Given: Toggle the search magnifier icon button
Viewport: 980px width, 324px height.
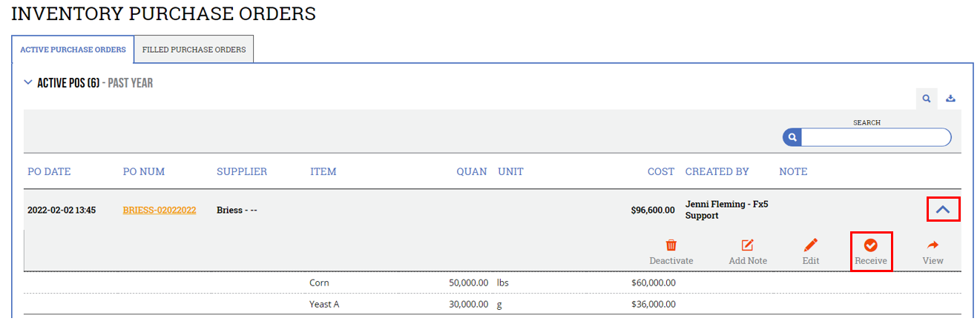Looking at the screenshot, I should [x=927, y=98].
